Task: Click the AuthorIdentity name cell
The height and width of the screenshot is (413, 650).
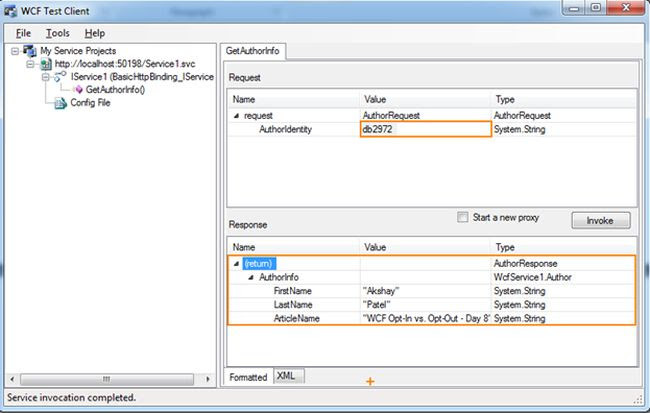Action: click(285, 129)
